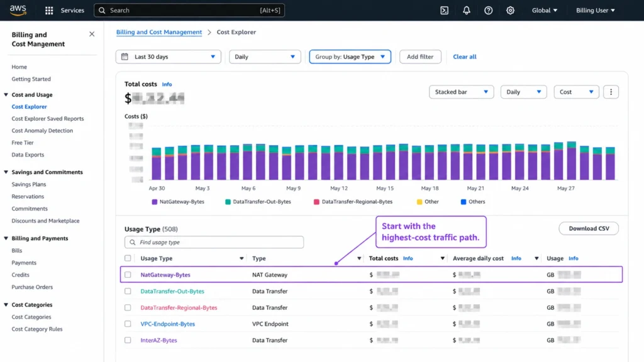The width and height of the screenshot is (644, 362).
Task: Check the VPC-Endpoint-Bytes row checkbox
Action: 128,324
